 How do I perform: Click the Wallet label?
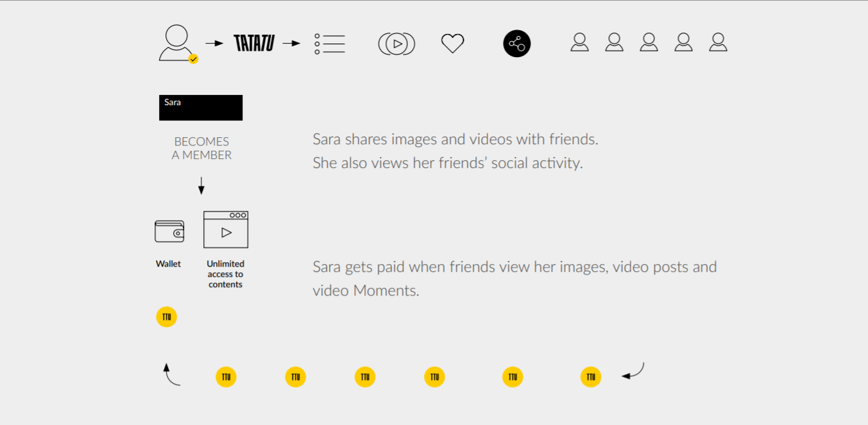(169, 263)
